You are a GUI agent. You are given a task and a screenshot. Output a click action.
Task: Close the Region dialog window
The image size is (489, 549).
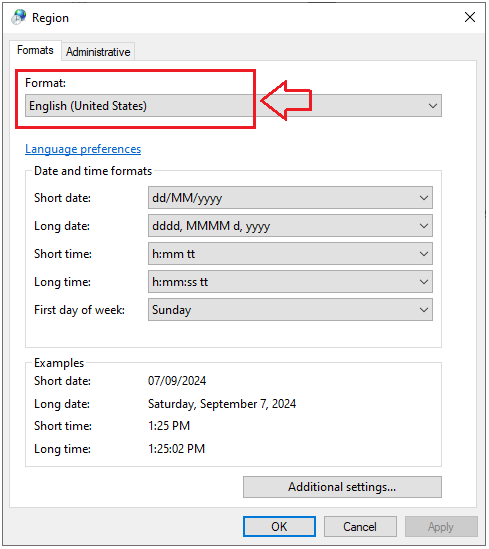(470, 17)
